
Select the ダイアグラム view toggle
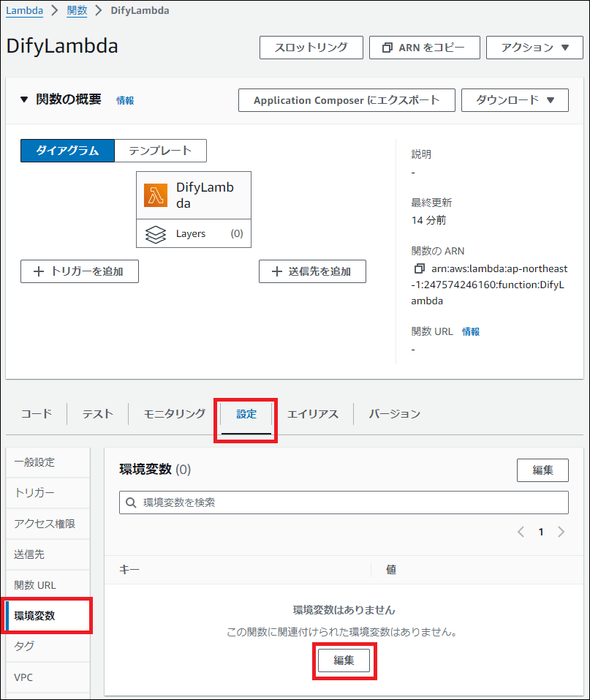point(67,151)
